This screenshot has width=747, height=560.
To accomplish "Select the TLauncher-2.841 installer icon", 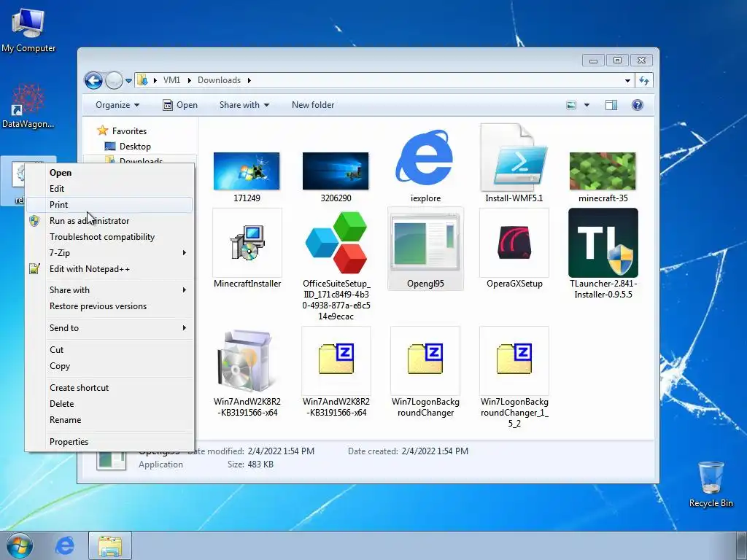I will 603,242.
